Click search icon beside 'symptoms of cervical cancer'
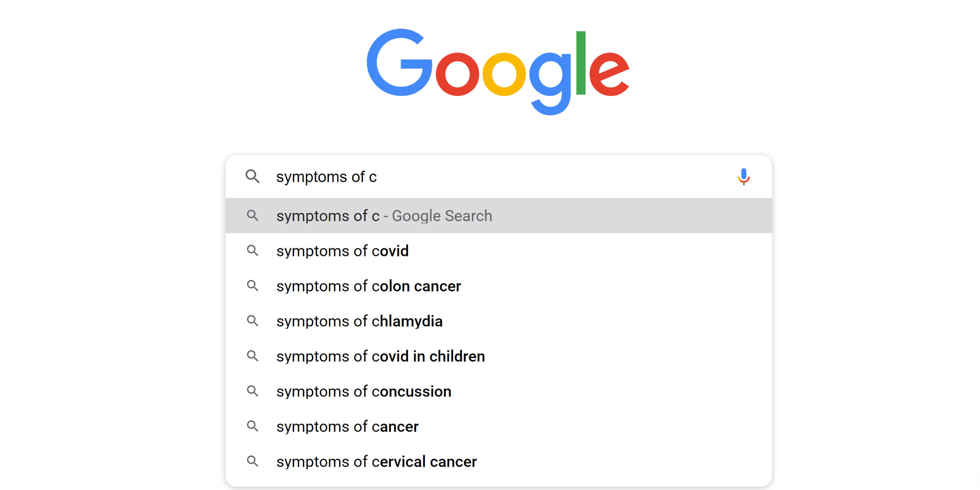980x490 pixels. 253,461
